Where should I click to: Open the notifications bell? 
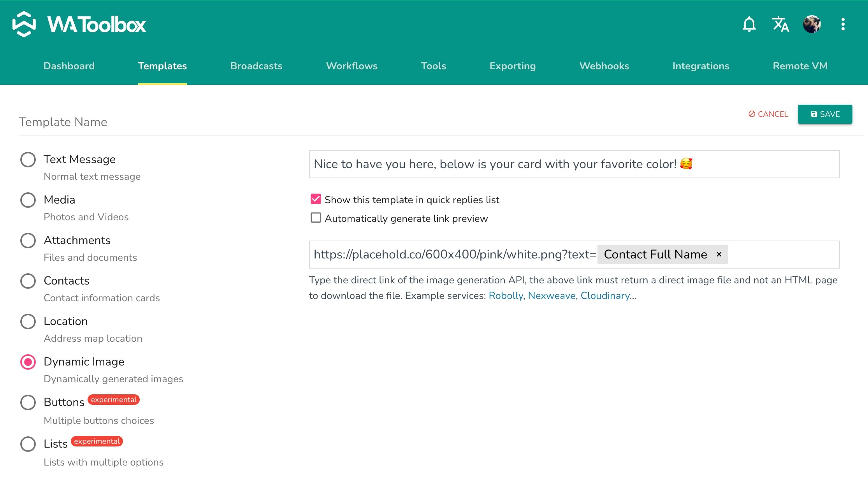tap(749, 24)
